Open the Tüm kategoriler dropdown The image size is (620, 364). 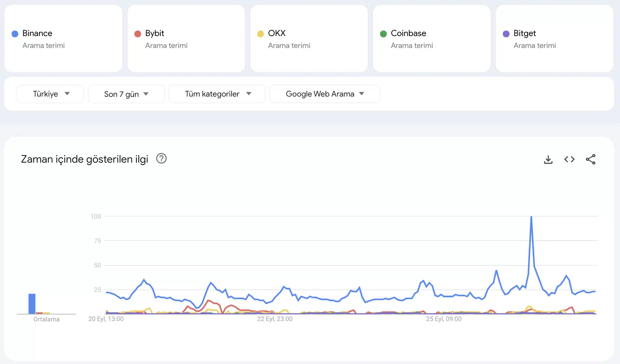pos(217,94)
